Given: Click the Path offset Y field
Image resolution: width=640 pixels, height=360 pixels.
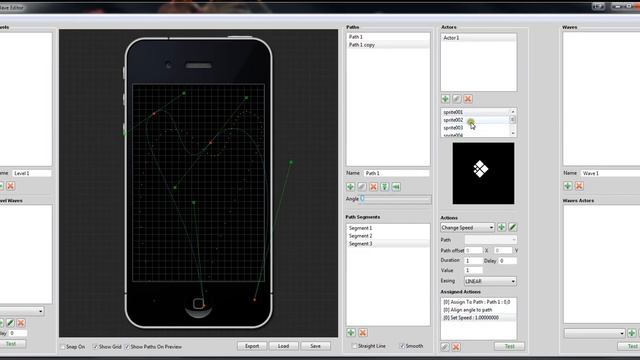Looking at the screenshot, I should (x=503, y=250).
